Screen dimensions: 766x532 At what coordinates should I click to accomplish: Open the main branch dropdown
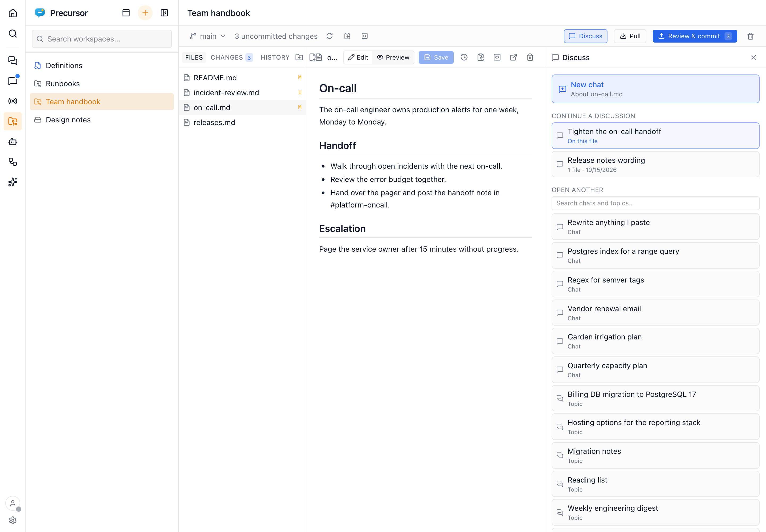click(x=207, y=36)
